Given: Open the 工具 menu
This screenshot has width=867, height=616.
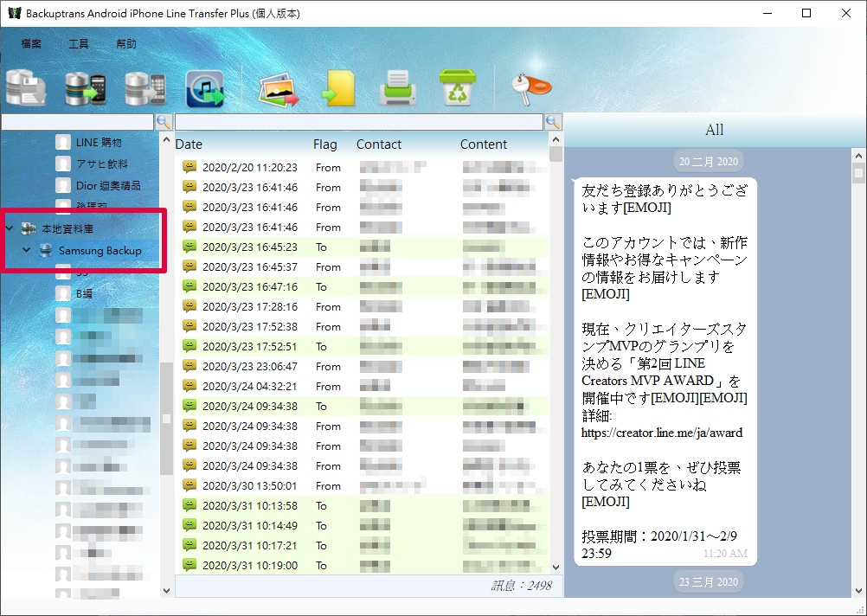Looking at the screenshot, I should click(x=79, y=43).
